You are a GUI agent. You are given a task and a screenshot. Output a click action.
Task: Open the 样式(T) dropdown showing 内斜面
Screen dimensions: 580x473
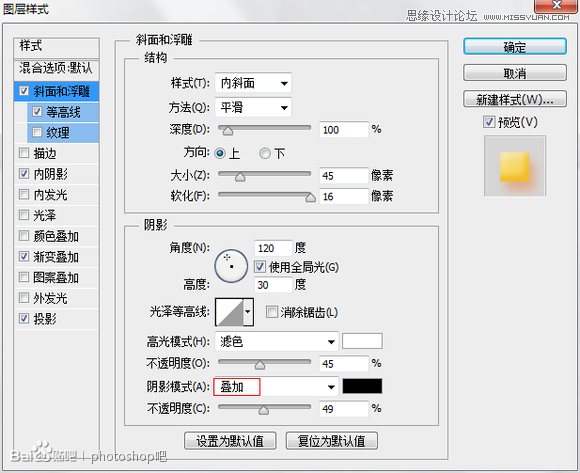click(253, 83)
